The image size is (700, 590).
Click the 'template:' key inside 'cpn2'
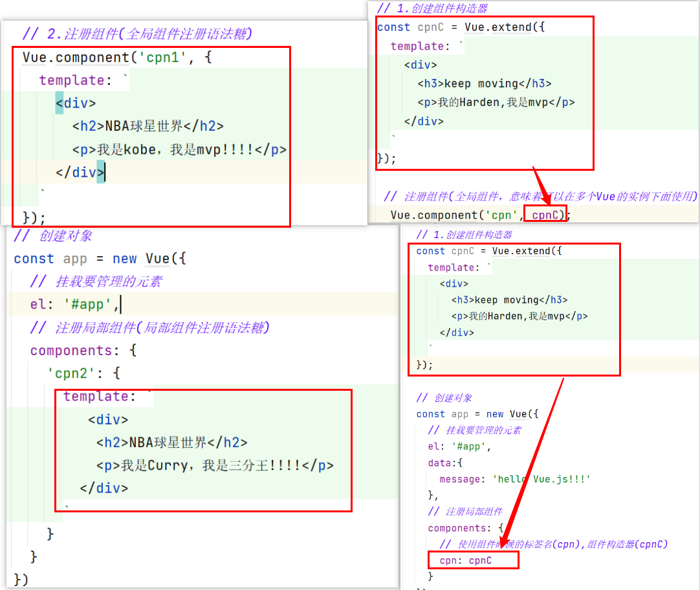(x=95, y=397)
